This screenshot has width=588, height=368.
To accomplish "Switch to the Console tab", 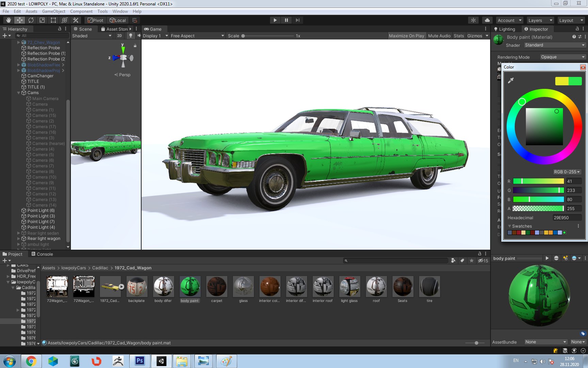I will [x=42, y=254].
